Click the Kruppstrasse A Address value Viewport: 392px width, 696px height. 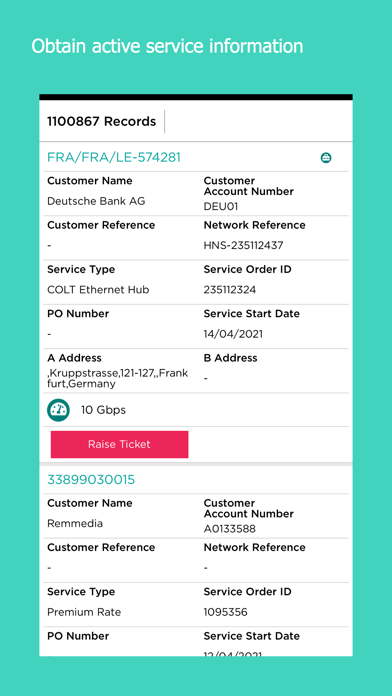pos(118,379)
